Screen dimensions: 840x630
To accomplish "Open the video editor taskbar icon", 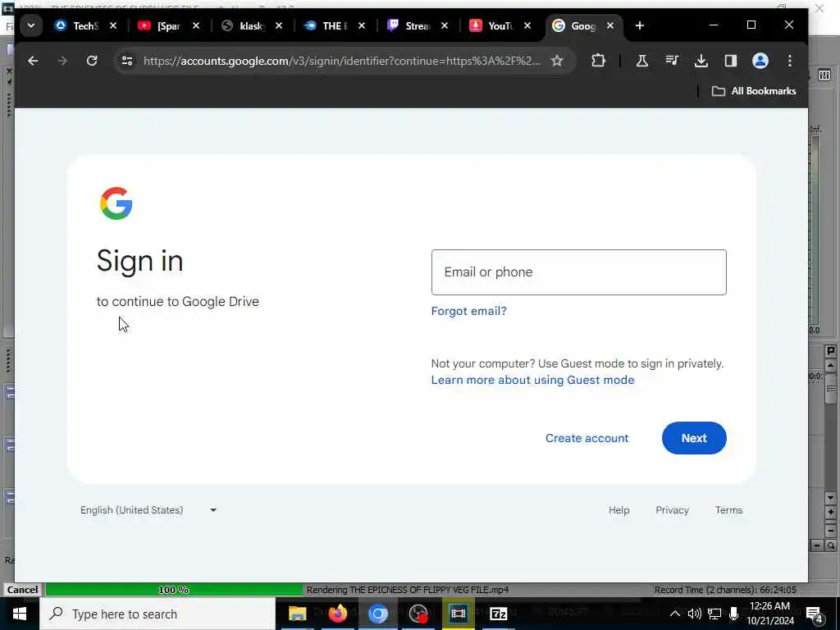I will point(458,614).
